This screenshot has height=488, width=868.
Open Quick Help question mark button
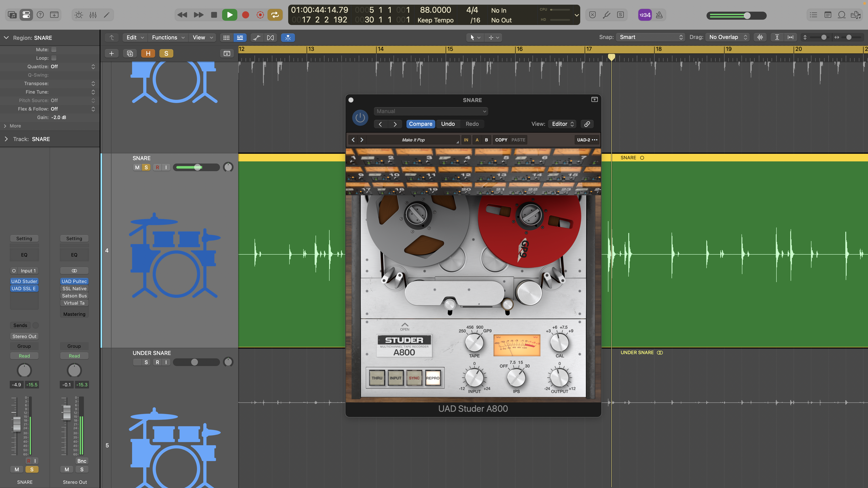(x=40, y=15)
